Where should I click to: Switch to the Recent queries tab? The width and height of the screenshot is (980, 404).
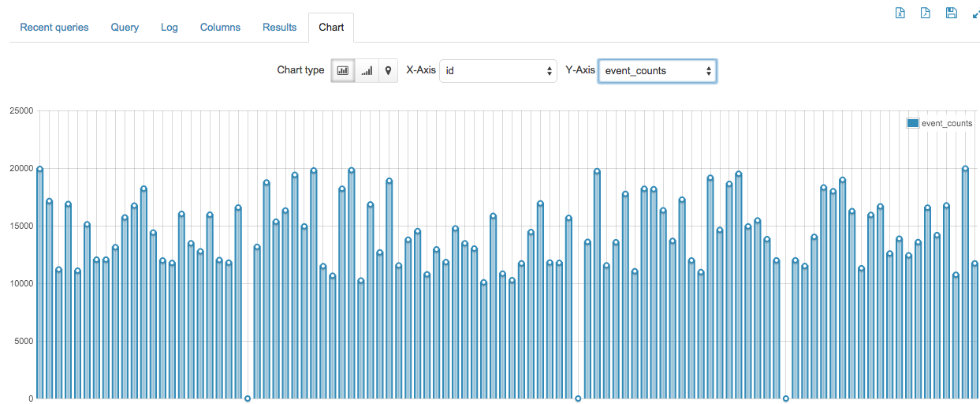coord(54,27)
